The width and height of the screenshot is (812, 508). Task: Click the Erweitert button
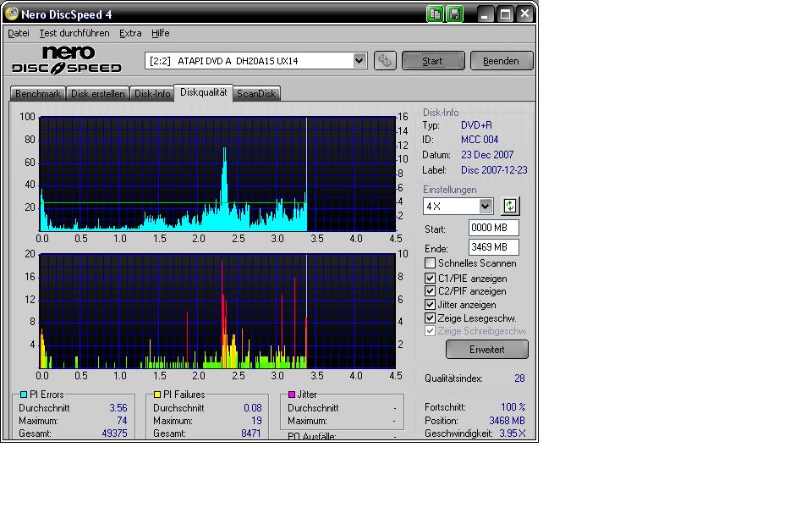(x=486, y=349)
